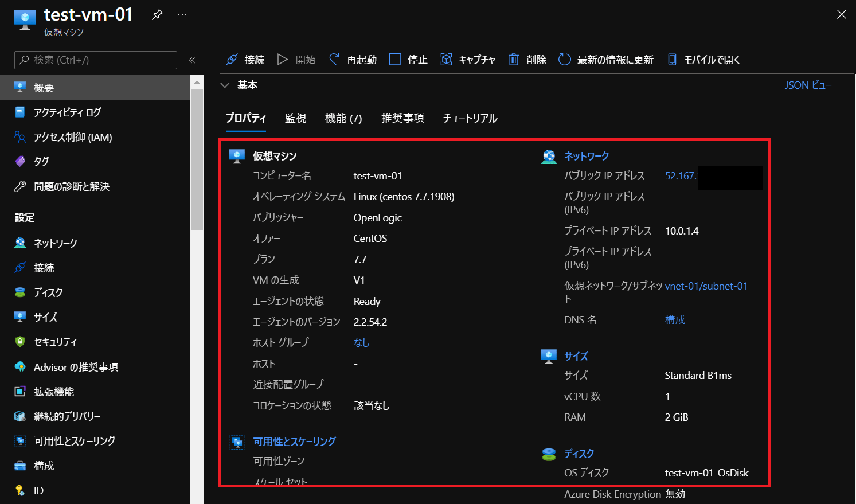
Task: Close the test-vm-01 blade with X
Action: coord(841,14)
